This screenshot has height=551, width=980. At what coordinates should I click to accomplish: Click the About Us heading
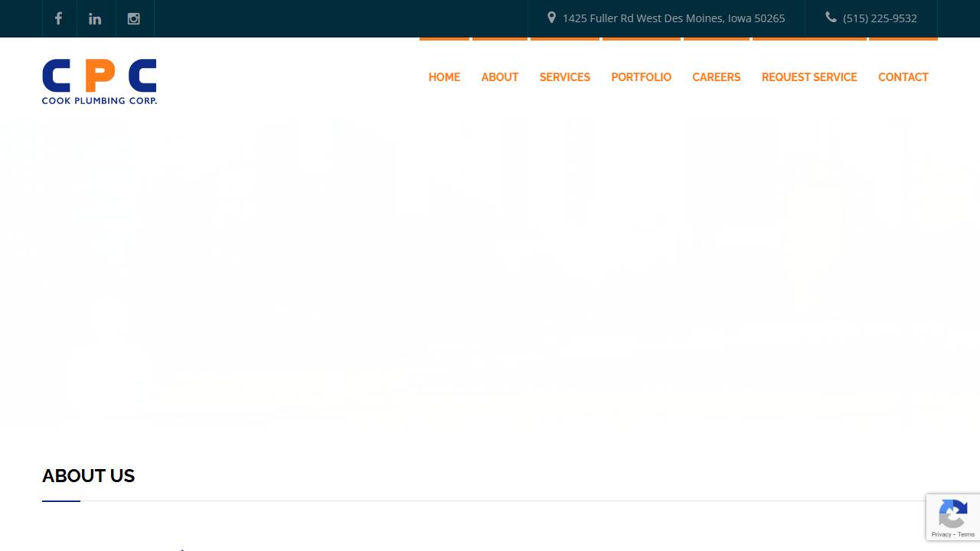pyautogui.click(x=89, y=476)
